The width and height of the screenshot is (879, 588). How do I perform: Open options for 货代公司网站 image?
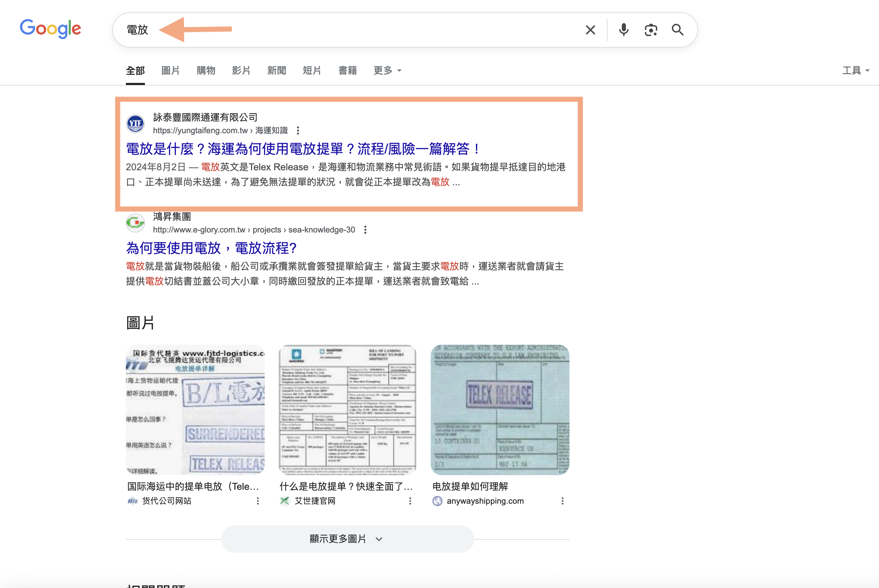pyautogui.click(x=258, y=501)
